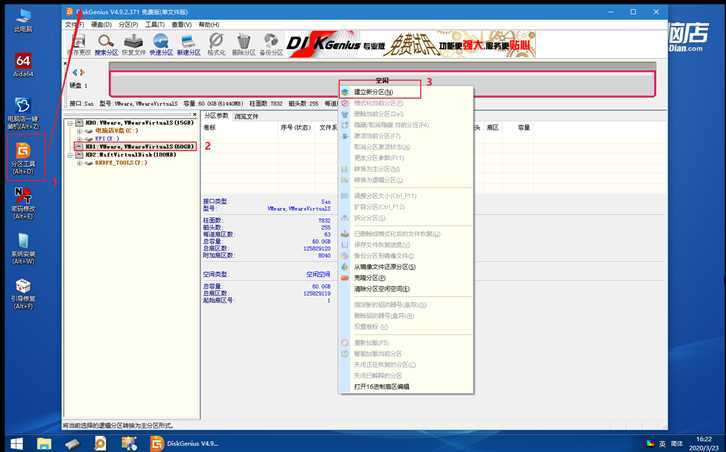Choose 清除分区空闲空间 in the context menu
Viewport: 726px width, 452px height.
tap(406, 289)
